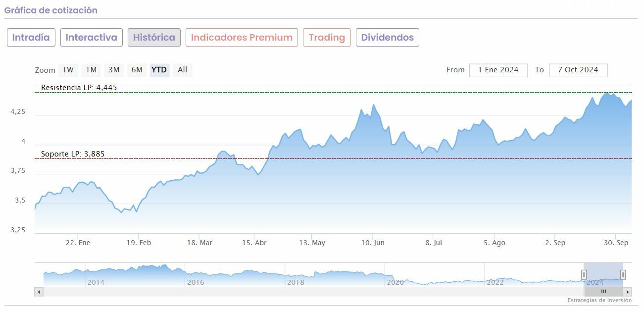Go to the Trading tab

tap(327, 38)
